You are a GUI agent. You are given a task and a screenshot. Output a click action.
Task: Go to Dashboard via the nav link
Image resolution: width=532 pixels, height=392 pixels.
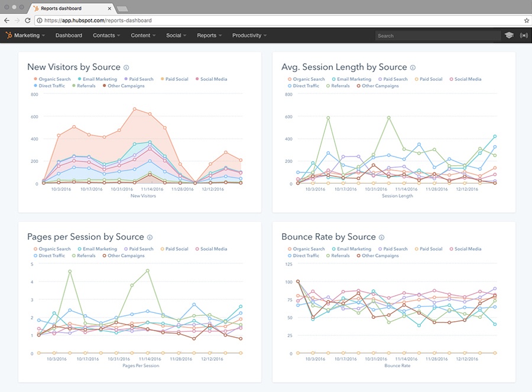(x=69, y=35)
